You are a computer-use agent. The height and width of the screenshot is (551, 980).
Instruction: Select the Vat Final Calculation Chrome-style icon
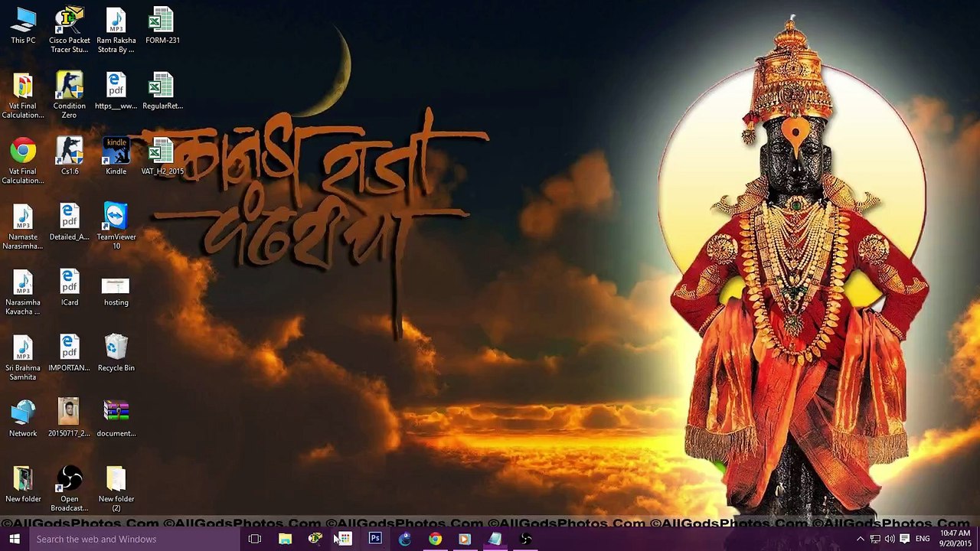23,162
